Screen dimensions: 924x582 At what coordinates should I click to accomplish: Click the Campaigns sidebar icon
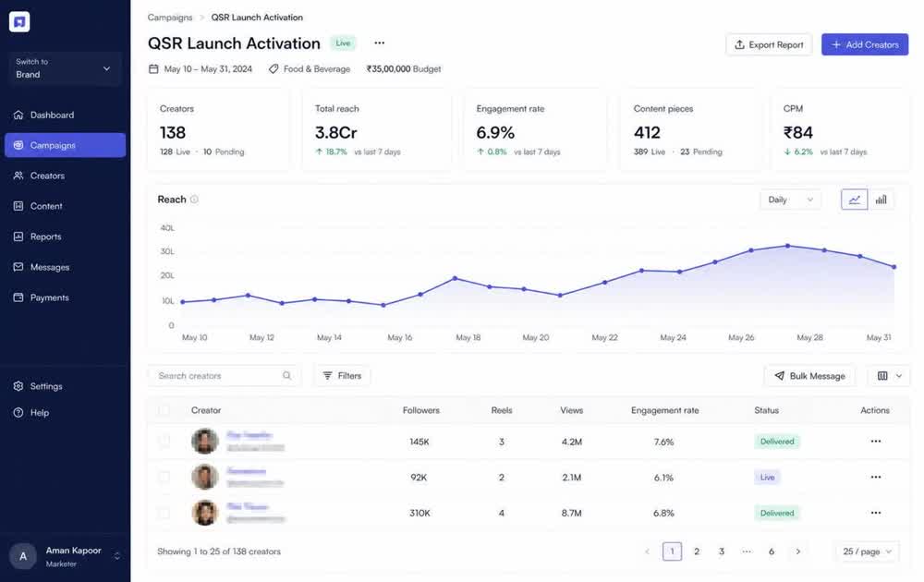(x=18, y=145)
